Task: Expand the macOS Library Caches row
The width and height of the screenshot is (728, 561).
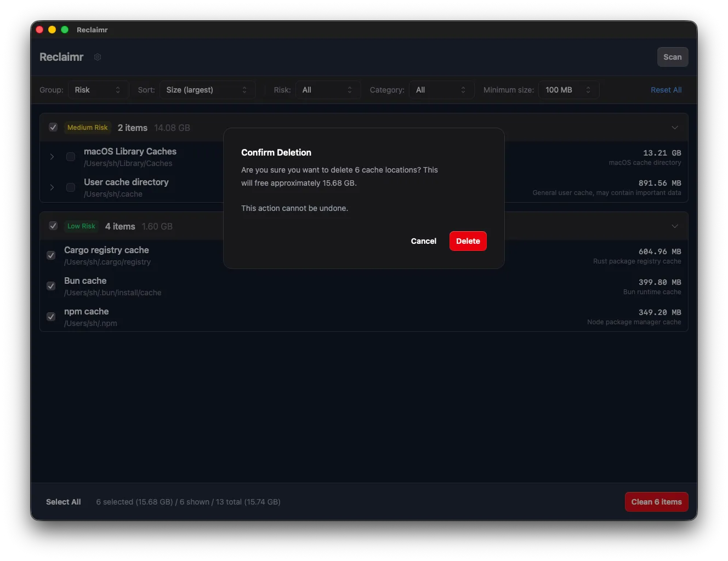Action: click(x=52, y=156)
